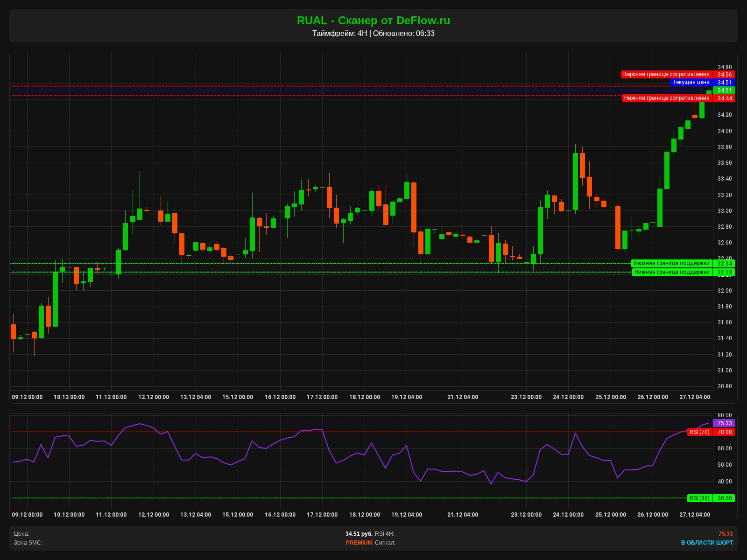This screenshot has height=560, width=747.
Task: Click the green upper support boundary label
Action: (x=671, y=263)
